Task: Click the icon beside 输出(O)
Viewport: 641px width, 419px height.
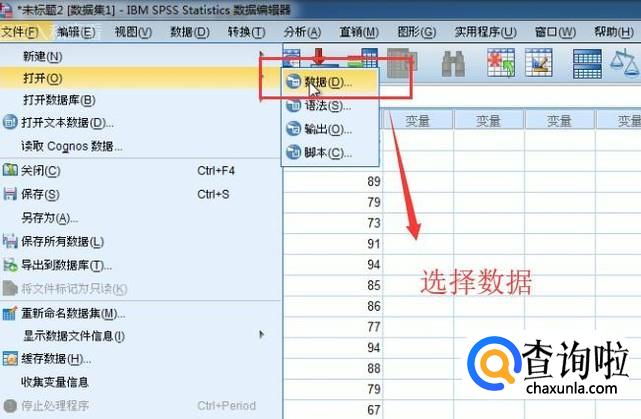Action: pos(294,129)
